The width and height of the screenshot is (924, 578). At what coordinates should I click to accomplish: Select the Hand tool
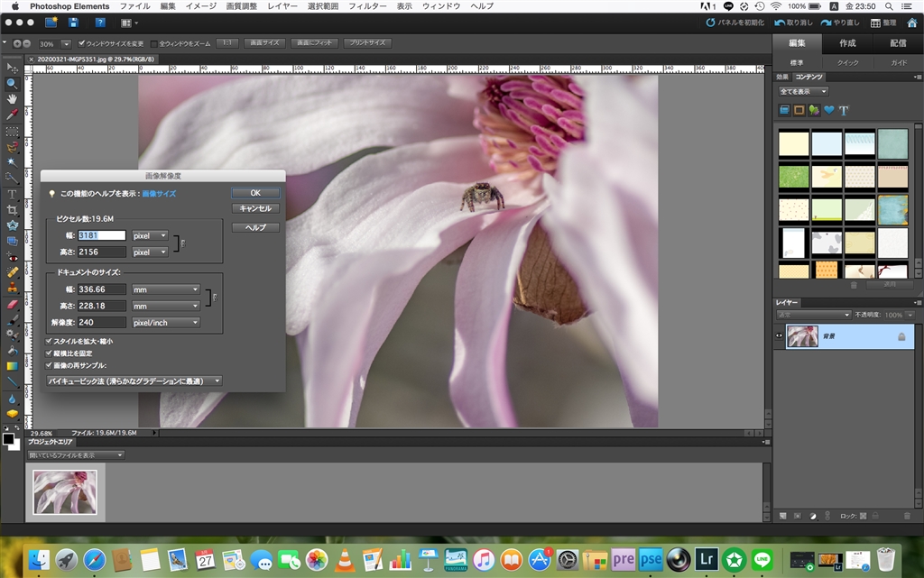tap(13, 98)
